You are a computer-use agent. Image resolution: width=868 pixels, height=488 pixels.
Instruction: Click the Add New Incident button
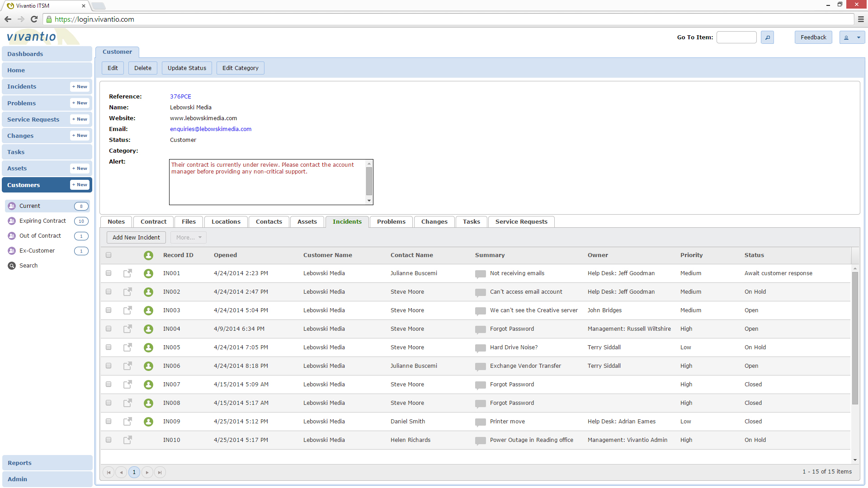[136, 237]
